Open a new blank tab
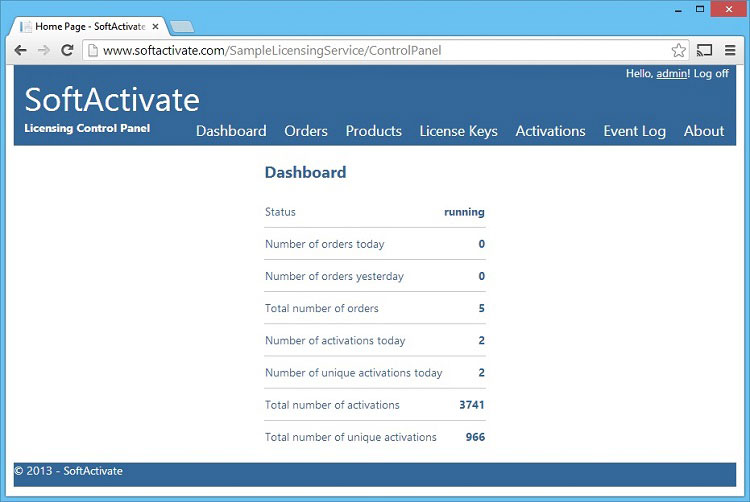This screenshot has height=502, width=750. 182,27
